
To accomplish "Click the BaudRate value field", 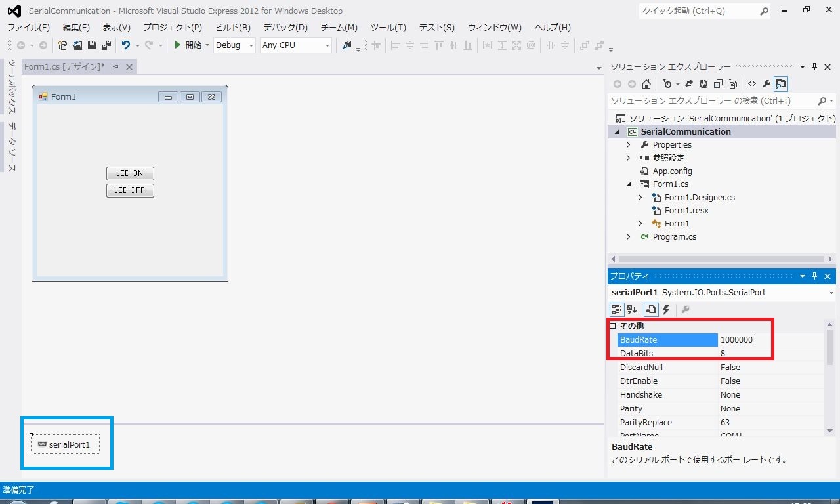I will click(770, 339).
